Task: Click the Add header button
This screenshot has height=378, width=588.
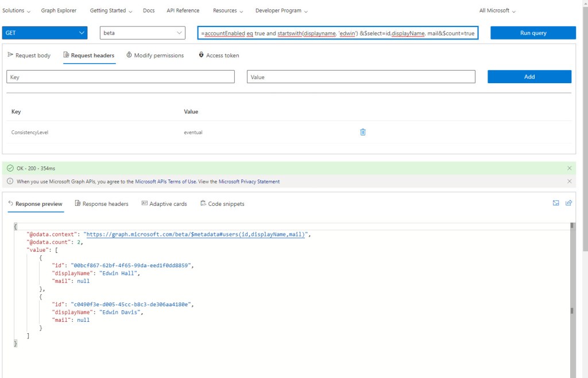Action: [529, 77]
